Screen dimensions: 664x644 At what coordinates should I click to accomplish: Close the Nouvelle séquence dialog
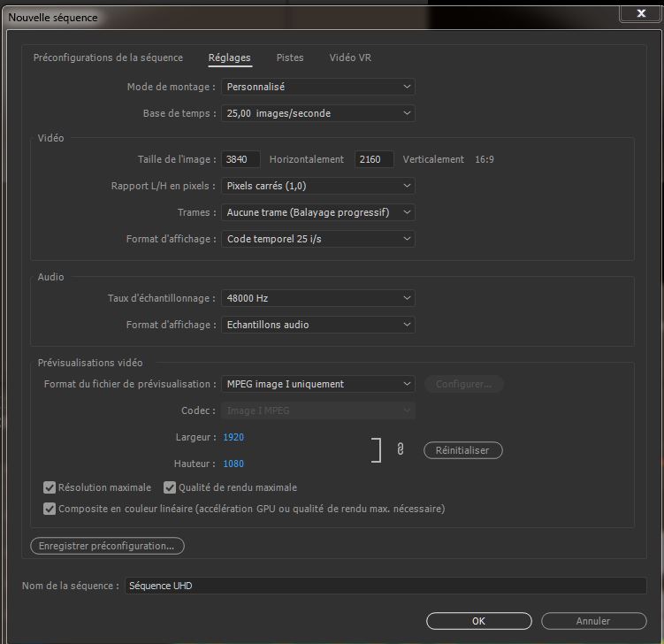641,13
